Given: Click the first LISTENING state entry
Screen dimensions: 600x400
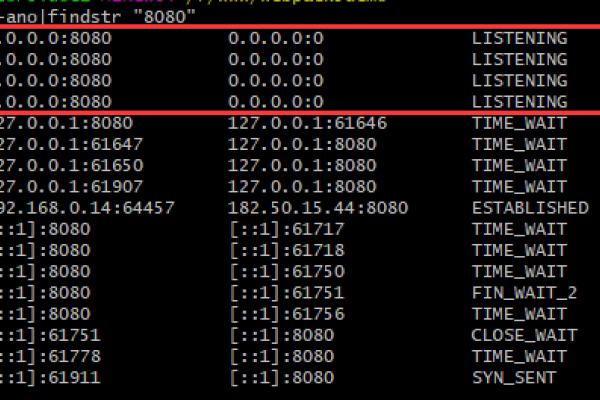Looking at the screenshot, I should 519,38.
